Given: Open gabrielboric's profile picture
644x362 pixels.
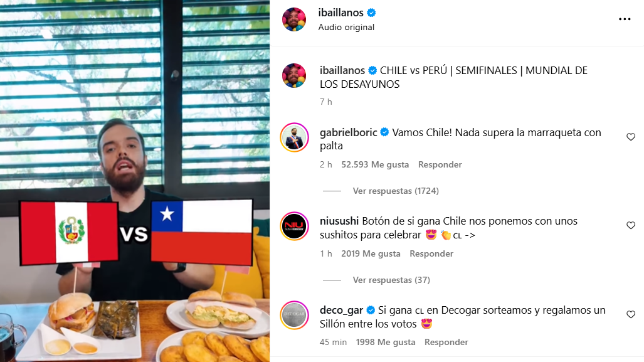Looking at the screenshot, I should [x=295, y=137].
